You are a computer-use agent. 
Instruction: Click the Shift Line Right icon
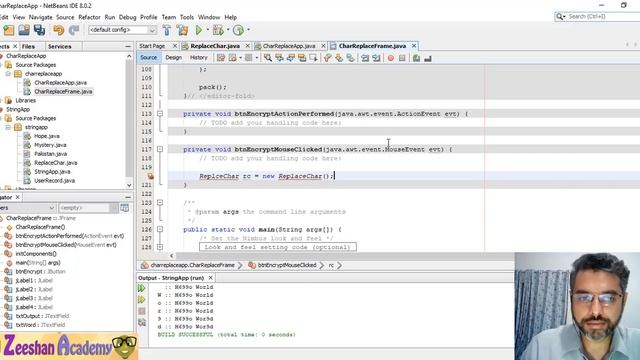point(376,58)
